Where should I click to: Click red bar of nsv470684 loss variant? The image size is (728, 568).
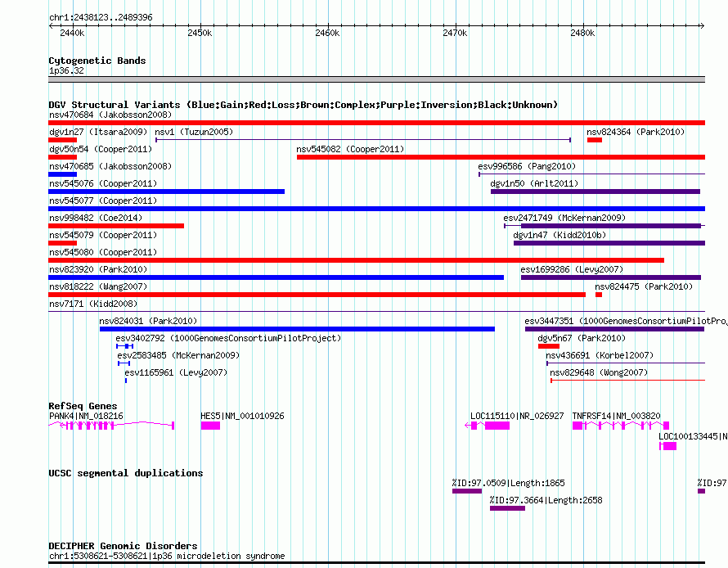coord(376,123)
